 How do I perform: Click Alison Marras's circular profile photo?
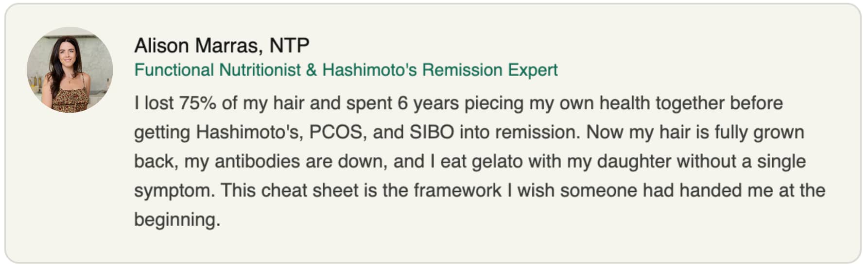[x=70, y=70]
